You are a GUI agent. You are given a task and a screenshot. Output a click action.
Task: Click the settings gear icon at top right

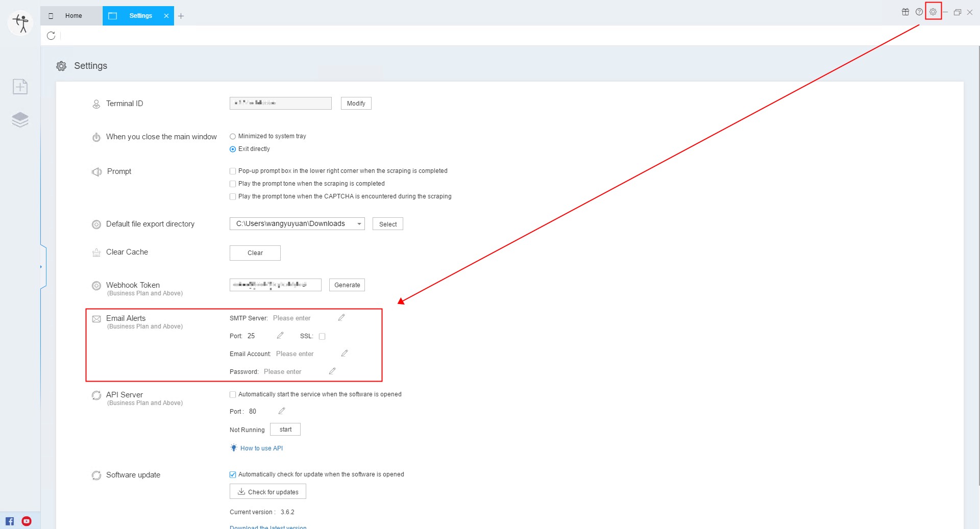[x=933, y=12]
